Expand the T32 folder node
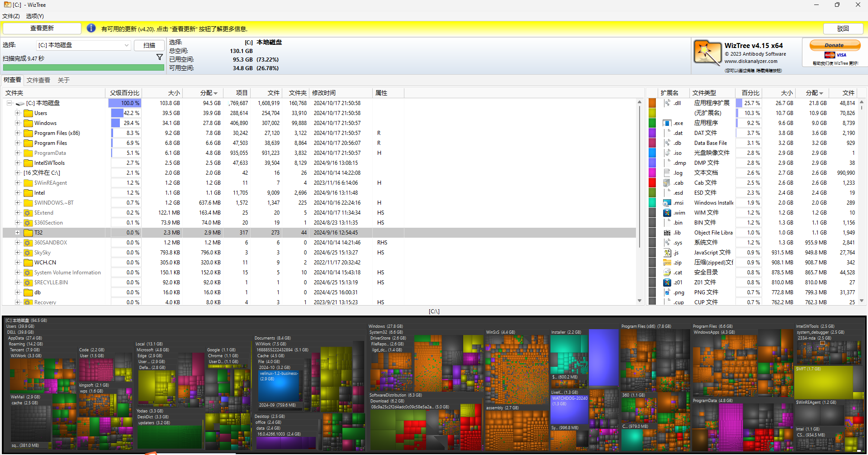 [x=17, y=233]
